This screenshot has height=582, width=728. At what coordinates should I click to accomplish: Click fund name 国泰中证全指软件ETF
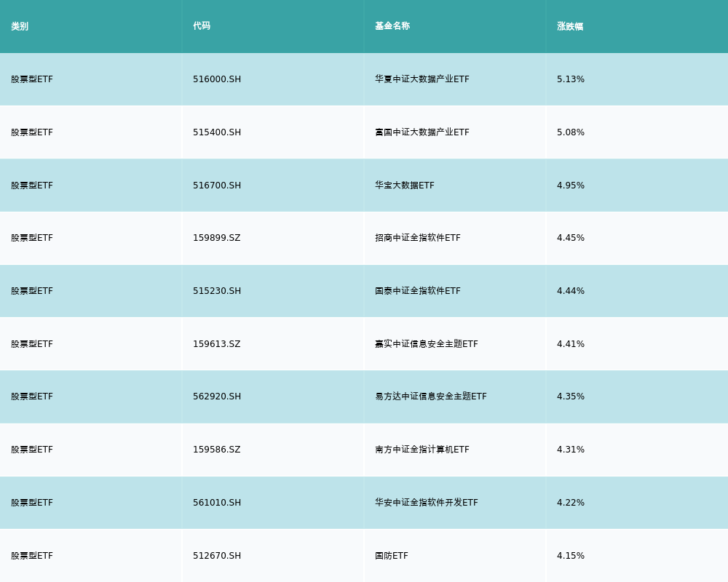click(x=417, y=291)
